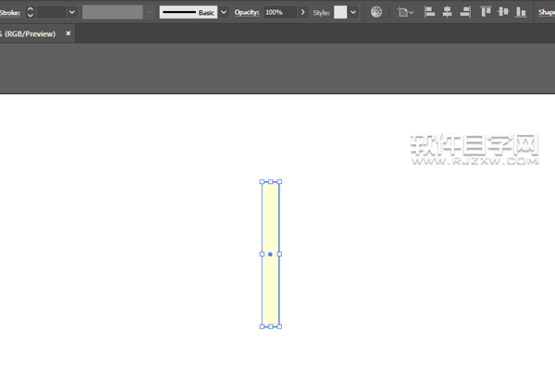Viewport: 555px width, 392px height.
Task: Click the center point of the yellow rectangle
Action: point(270,254)
